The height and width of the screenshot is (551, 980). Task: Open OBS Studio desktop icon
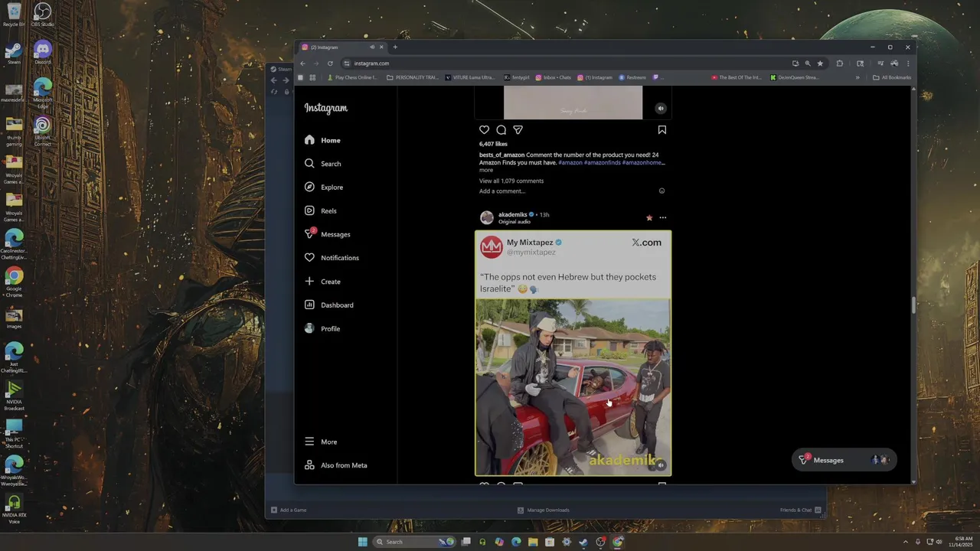tap(43, 15)
